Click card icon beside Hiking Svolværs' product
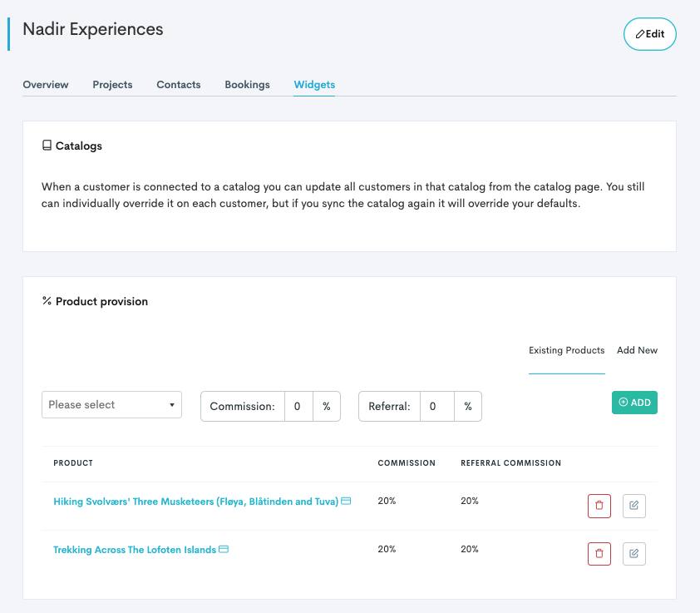The width and height of the screenshot is (700, 613). 346,502
